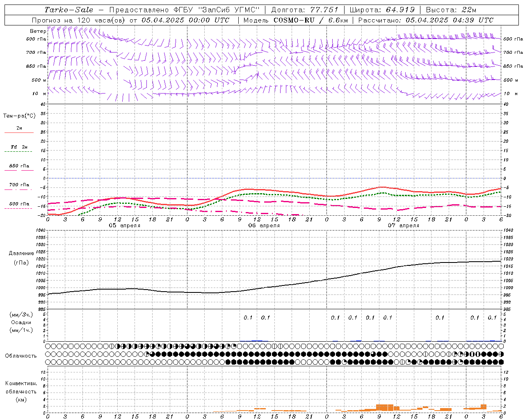Click the Ветер panel label

pyautogui.click(x=38, y=31)
